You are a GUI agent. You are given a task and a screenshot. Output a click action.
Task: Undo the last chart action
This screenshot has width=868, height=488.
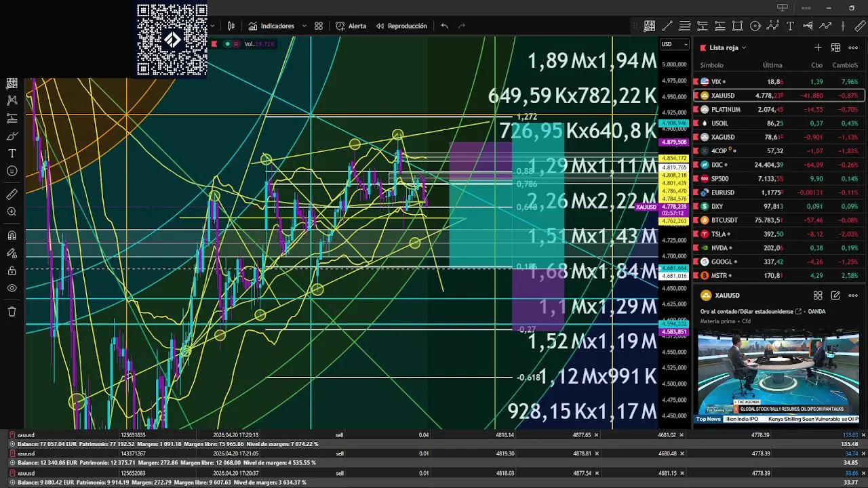coord(444,26)
